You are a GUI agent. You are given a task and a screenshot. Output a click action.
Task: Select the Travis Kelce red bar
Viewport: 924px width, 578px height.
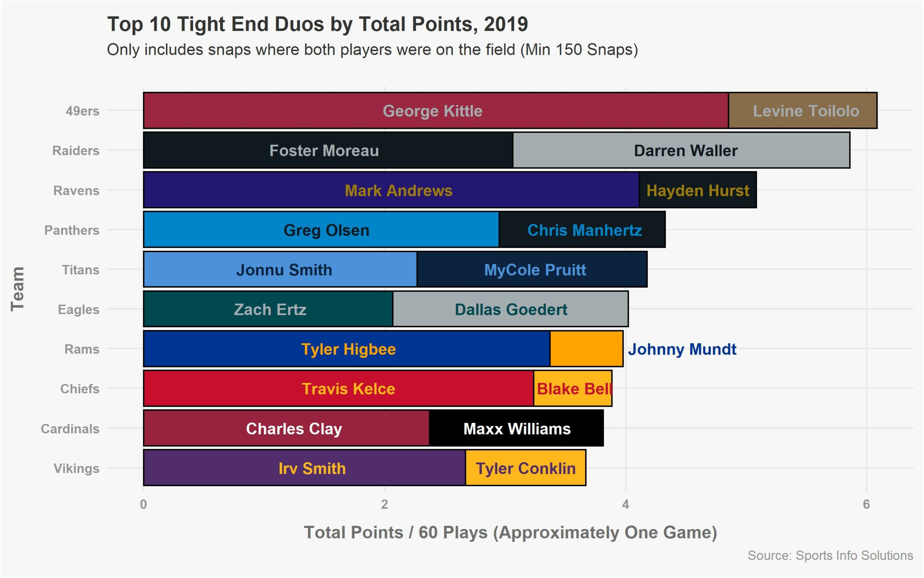(339, 389)
